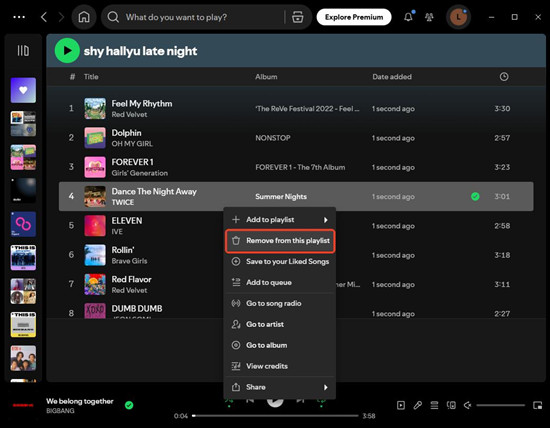This screenshot has width=550, height=428.
Task: Click the Album column header
Action: click(266, 76)
